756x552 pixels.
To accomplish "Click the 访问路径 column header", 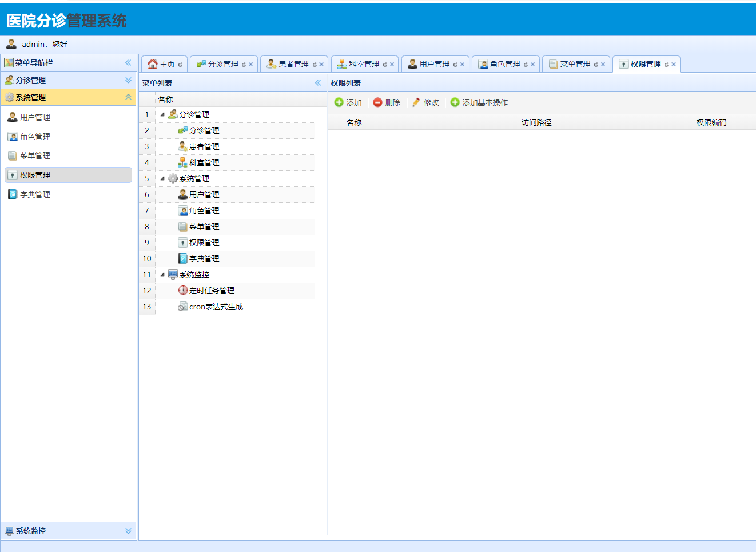I will [x=606, y=122].
